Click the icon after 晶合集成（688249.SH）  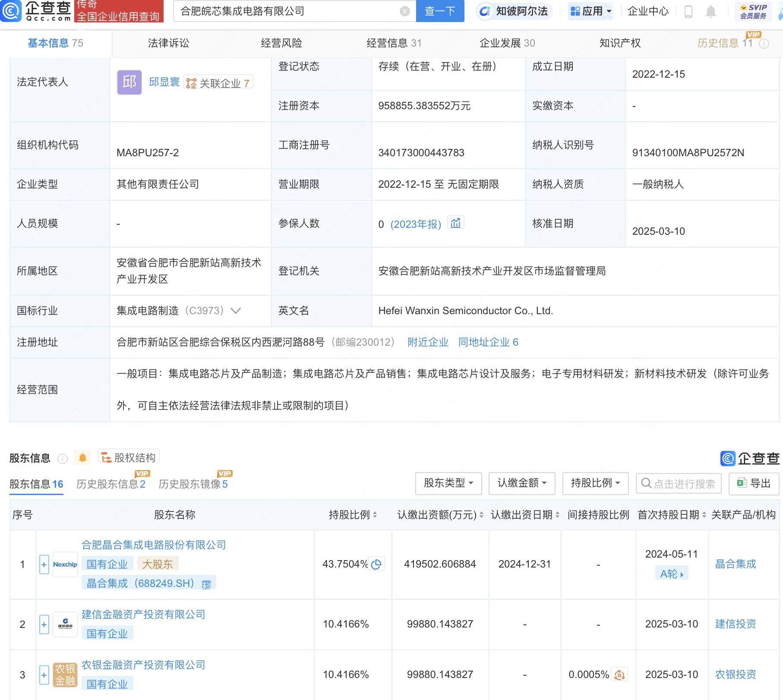(x=206, y=585)
